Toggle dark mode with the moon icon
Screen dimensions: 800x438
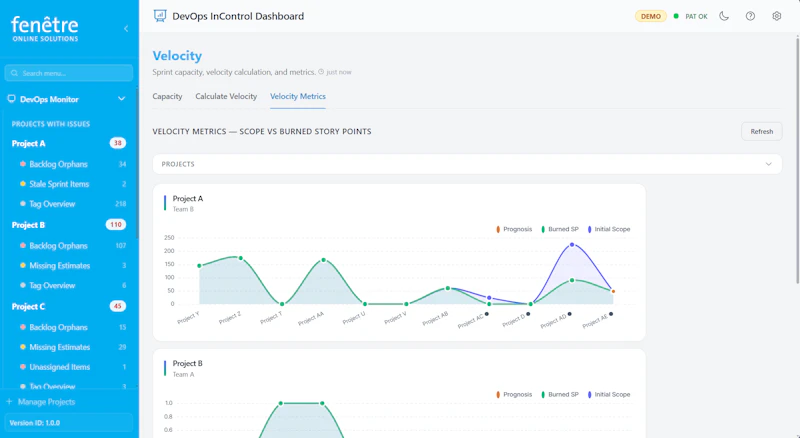click(x=723, y=16)
